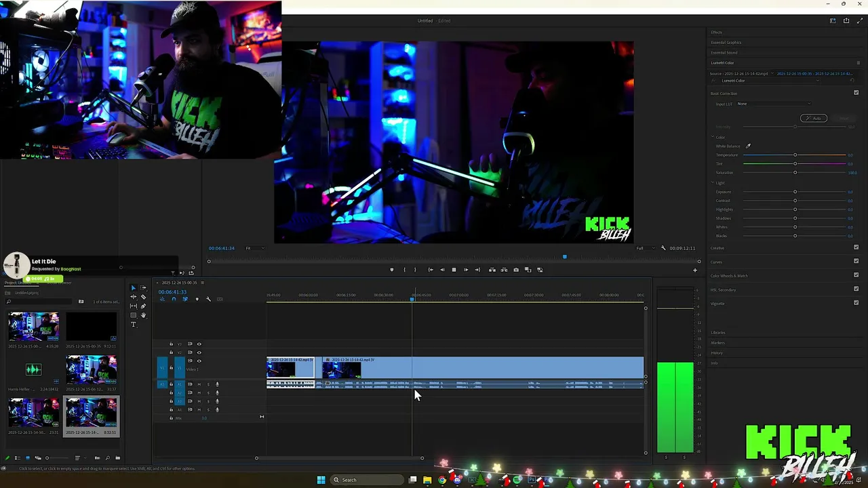Click the Lift button
Viewport: 868px width, 488px height.
pyautogui.click(x=492, y=270)
